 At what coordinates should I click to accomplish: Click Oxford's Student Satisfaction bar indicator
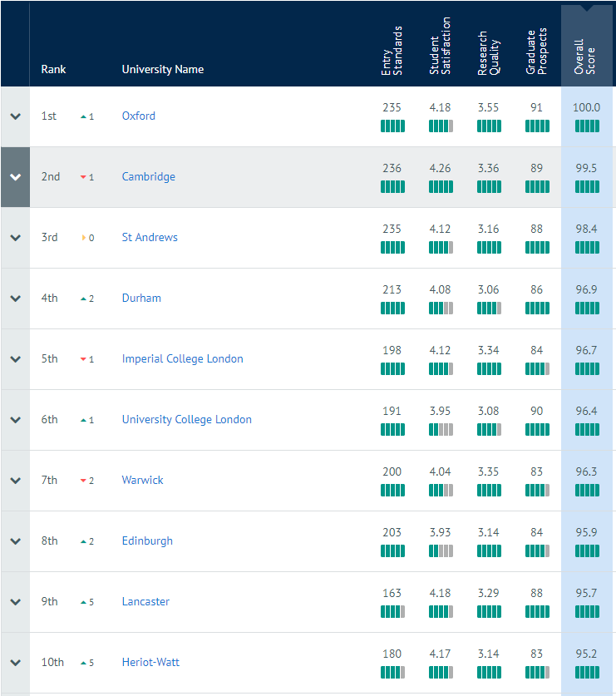pos(441,126)
